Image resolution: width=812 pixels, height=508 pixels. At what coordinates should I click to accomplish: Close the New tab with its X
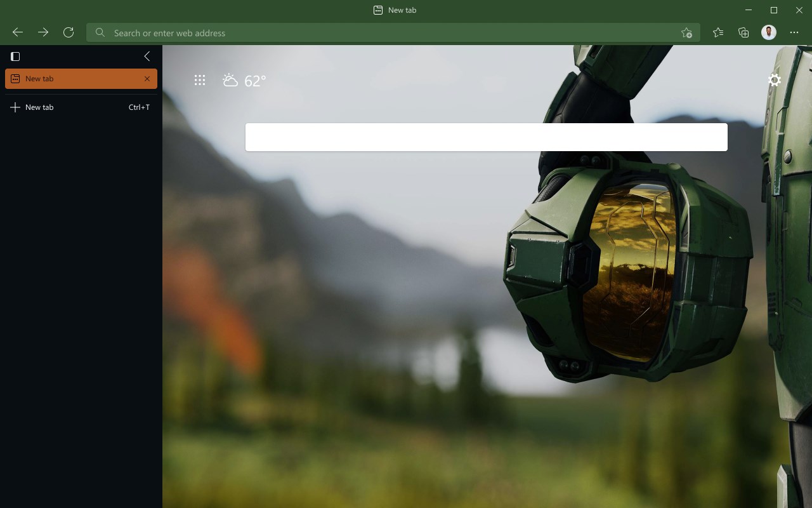[147, 79]
